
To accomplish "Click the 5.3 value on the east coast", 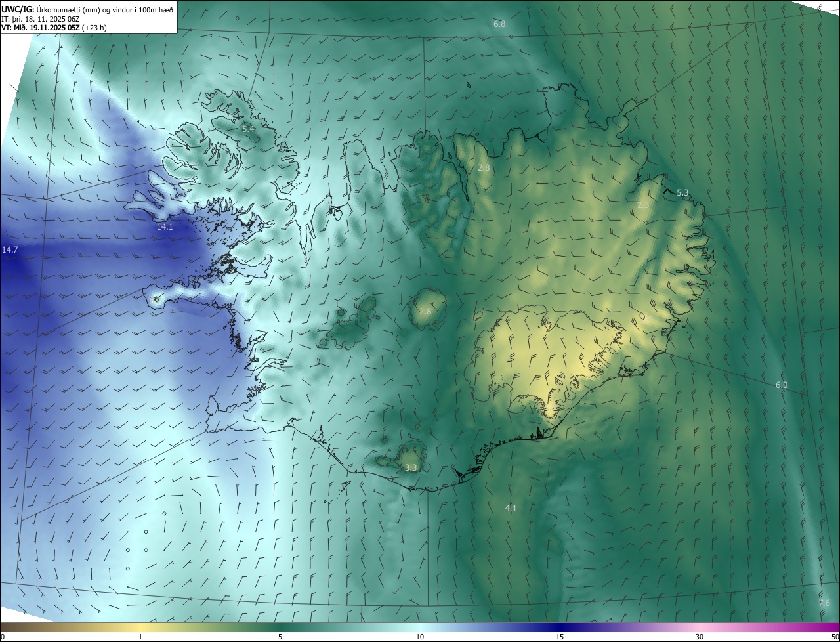I will [x=682, y=192].
